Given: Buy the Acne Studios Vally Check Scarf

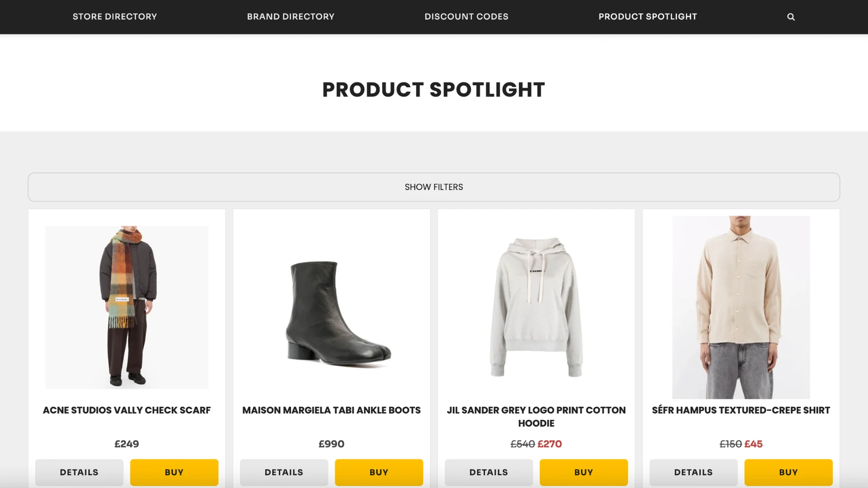Looking at the screenshot, I should [174, 472].
